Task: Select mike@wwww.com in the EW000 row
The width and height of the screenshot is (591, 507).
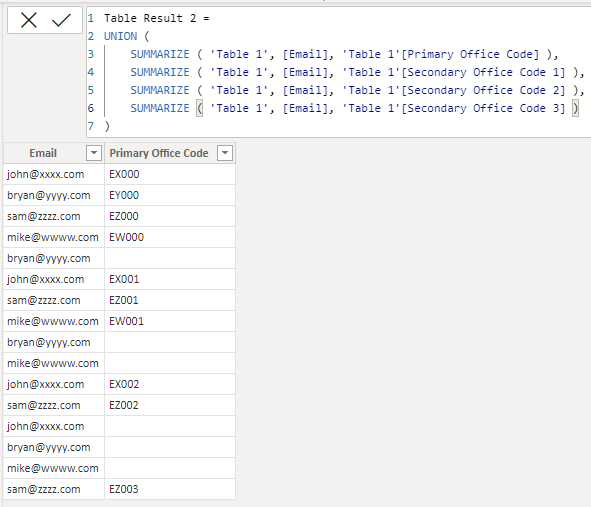Action: pyautogui.click(x=54, y=237)
